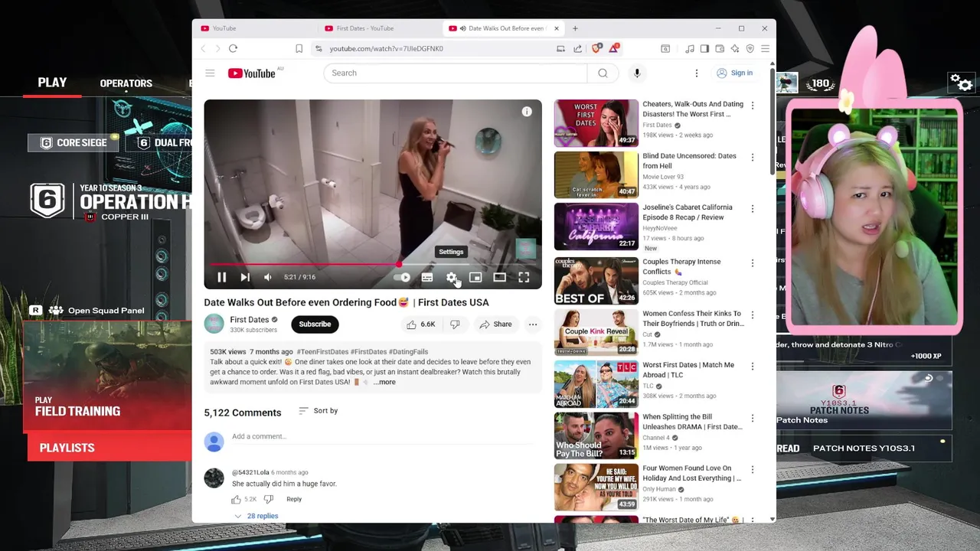Like the comment by @54321Lola
Image resolution: width=980 pixels, height=551 pixels.
click(x=237, y=499)
